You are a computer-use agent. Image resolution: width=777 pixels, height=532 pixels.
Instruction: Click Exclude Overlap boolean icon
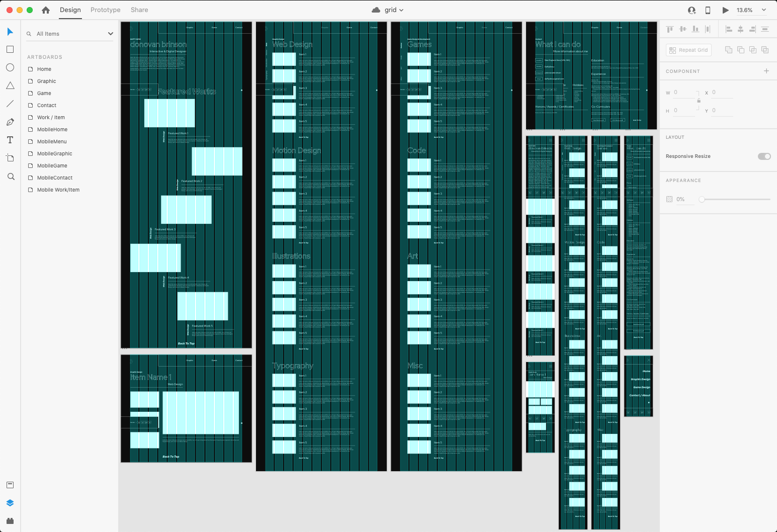click(765, 50)
